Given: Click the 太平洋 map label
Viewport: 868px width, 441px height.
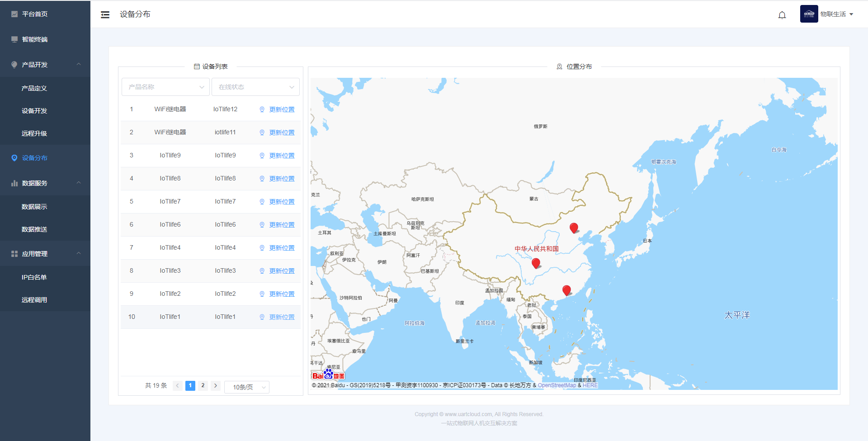Looking at the screenshot, I should pyautogui.click(x=737, y=315).
